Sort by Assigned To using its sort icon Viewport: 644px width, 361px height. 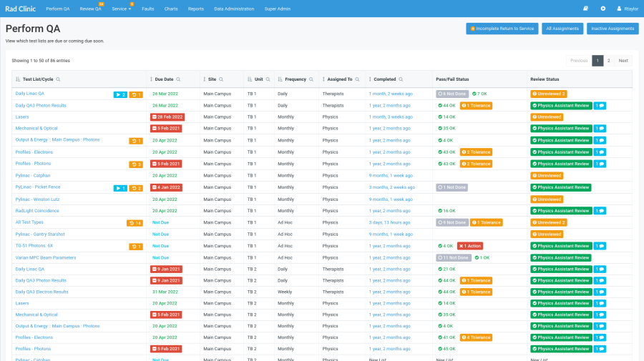coord(323,79)
